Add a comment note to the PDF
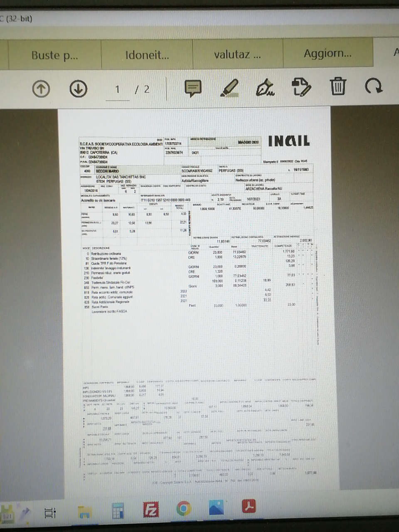399x532 pixels. pos(192,88)
